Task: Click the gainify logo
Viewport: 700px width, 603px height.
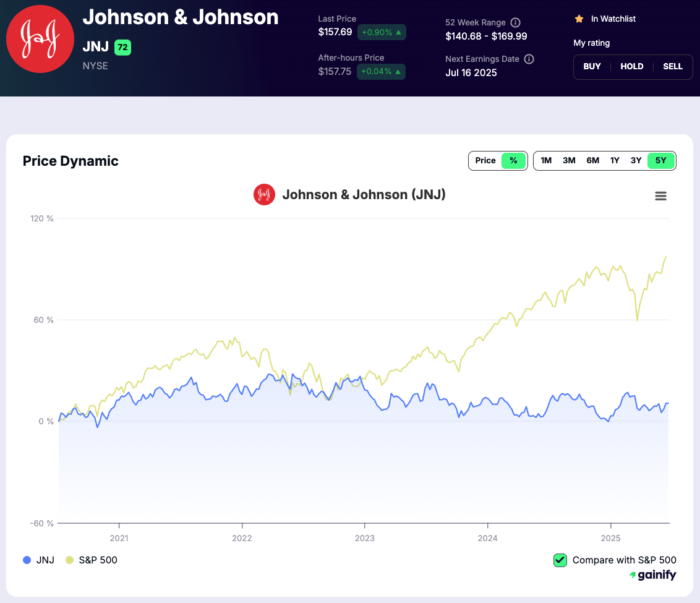Action: pos(652,575)
